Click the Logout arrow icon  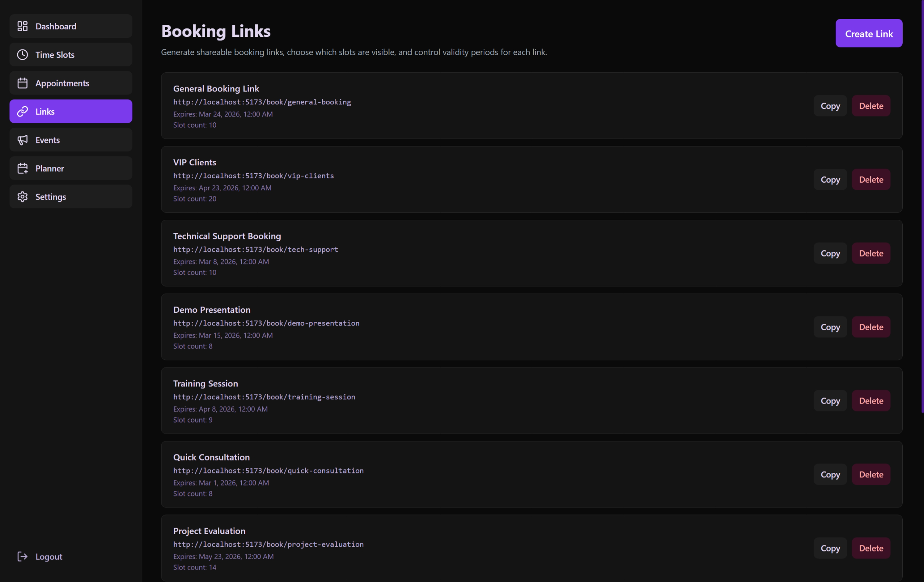tap(22, 556)
